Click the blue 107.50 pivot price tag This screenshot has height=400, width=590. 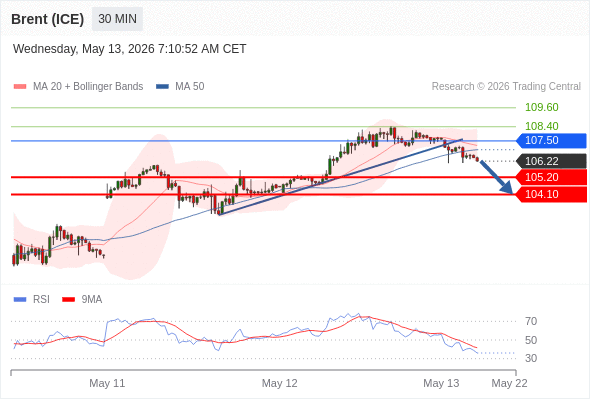point(551,140)
